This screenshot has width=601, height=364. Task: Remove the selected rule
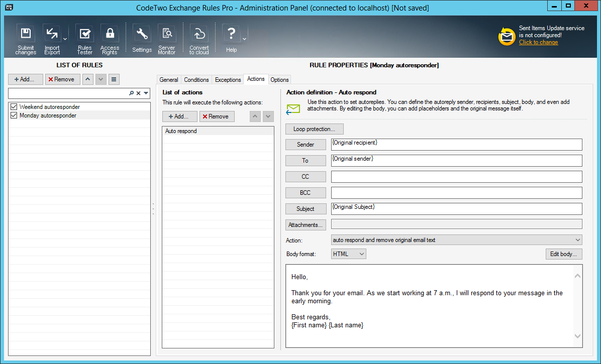tap(62, 79)
